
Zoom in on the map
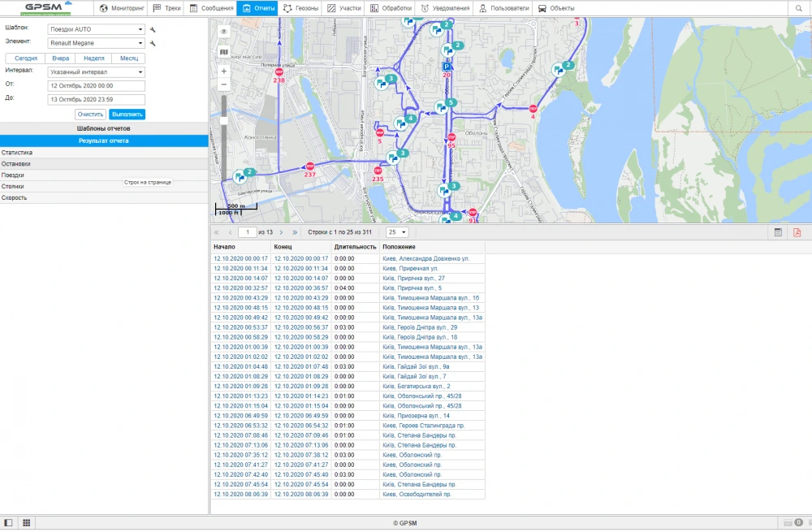click(224, 71)
